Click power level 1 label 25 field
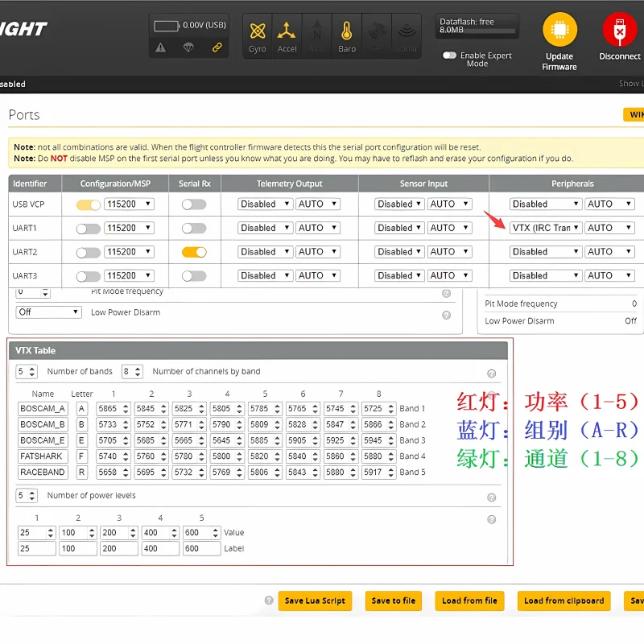644x644 pixels. click(x=36, y=549)
